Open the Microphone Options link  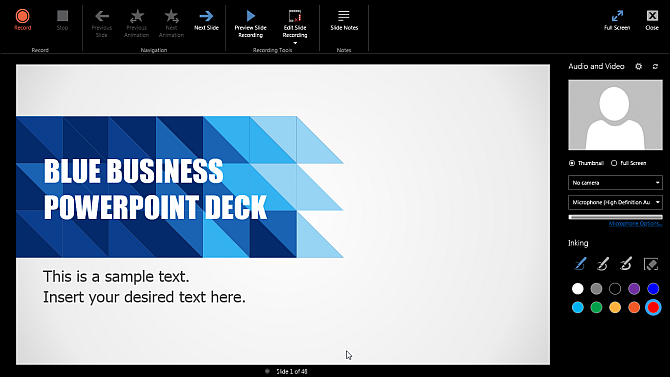pyautogui.click(x=635, y=224)
